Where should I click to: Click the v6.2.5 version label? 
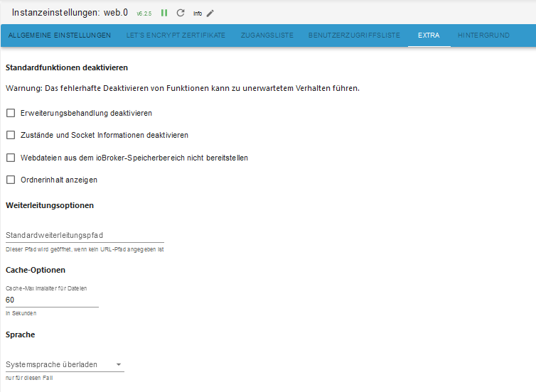pos(144,13)
